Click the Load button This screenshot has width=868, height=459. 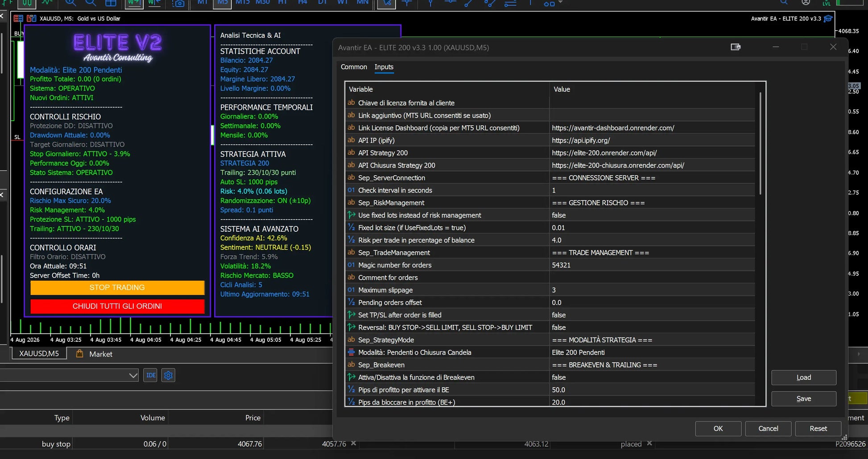click(x=804, y=377)
